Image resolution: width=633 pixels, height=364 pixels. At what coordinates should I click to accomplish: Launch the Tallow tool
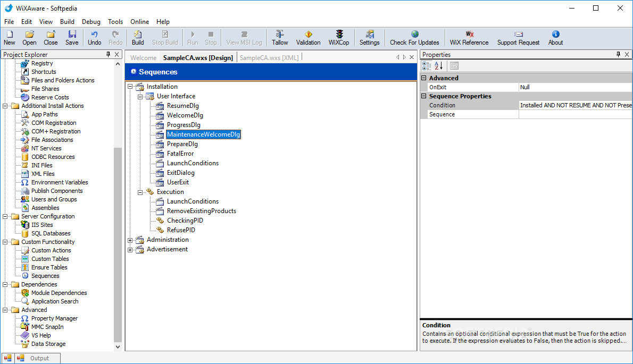tap(280, 38)
